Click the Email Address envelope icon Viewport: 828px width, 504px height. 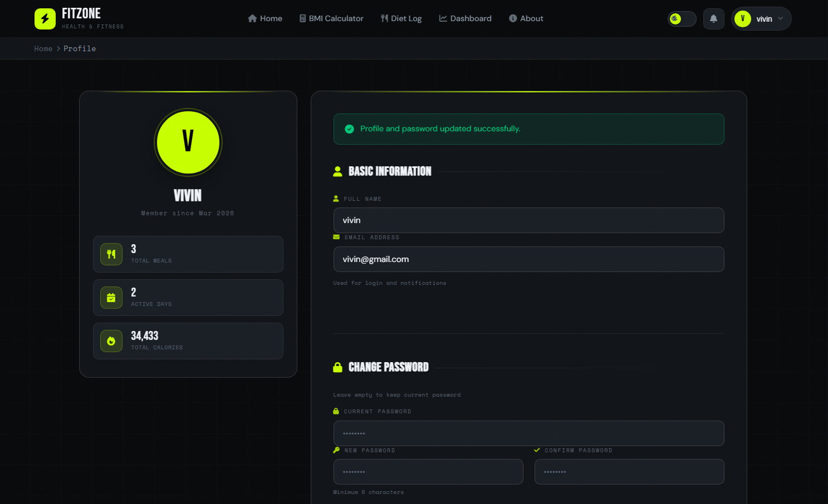pyautogui.click(x=336, y=237)
